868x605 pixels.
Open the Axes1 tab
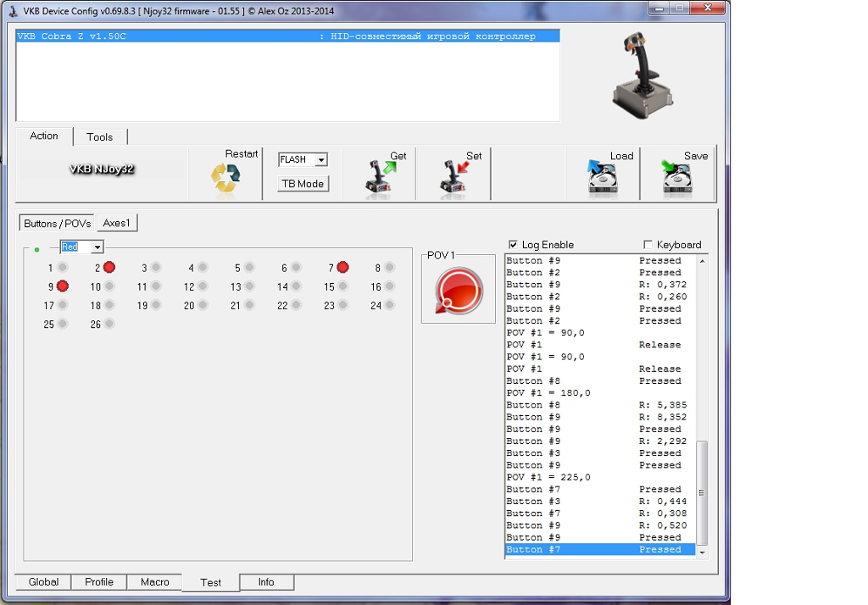pyautogui.click(x=117, y=223)
